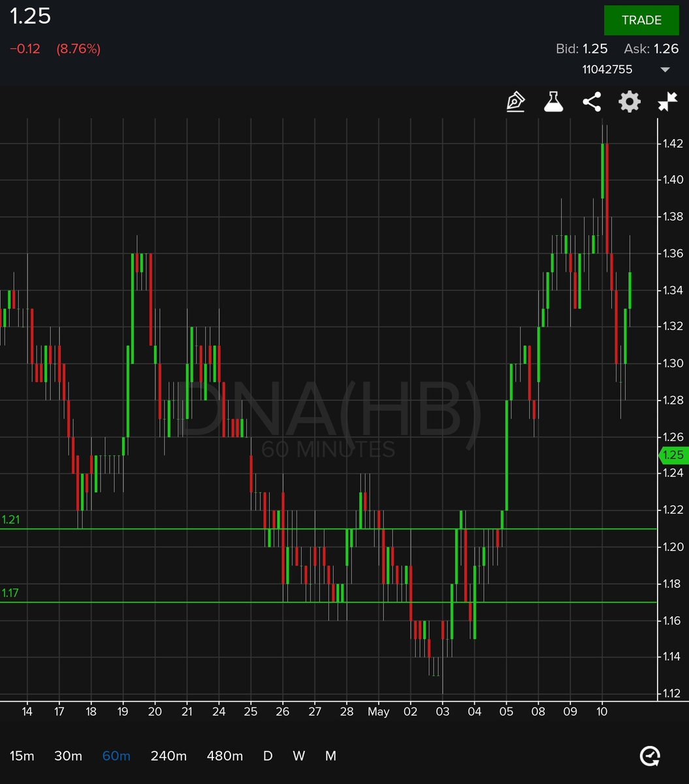Tap the 1.30 price axis label
The height and width of the screenshot is (784, 689).
[673, 364]
